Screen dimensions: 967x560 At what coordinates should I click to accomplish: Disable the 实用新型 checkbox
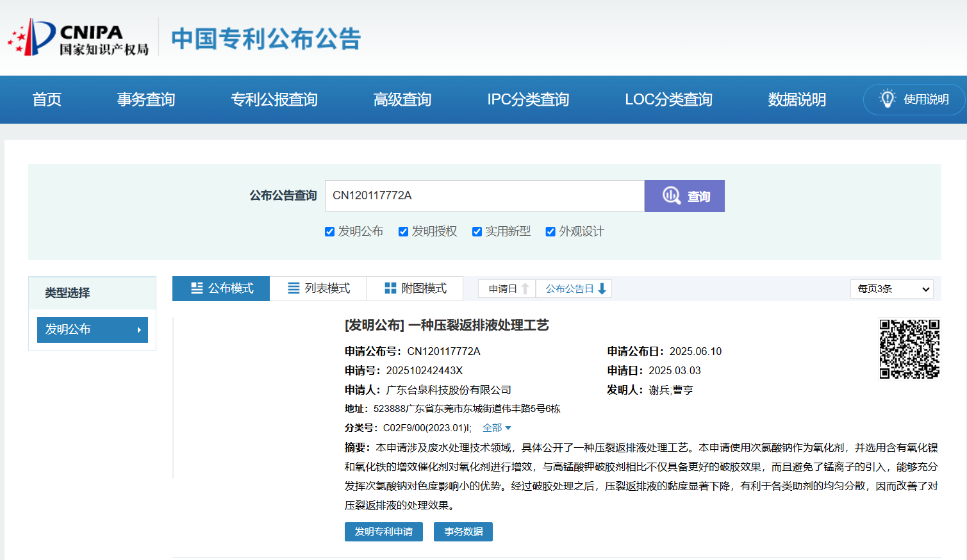click(x=477, y=231)
